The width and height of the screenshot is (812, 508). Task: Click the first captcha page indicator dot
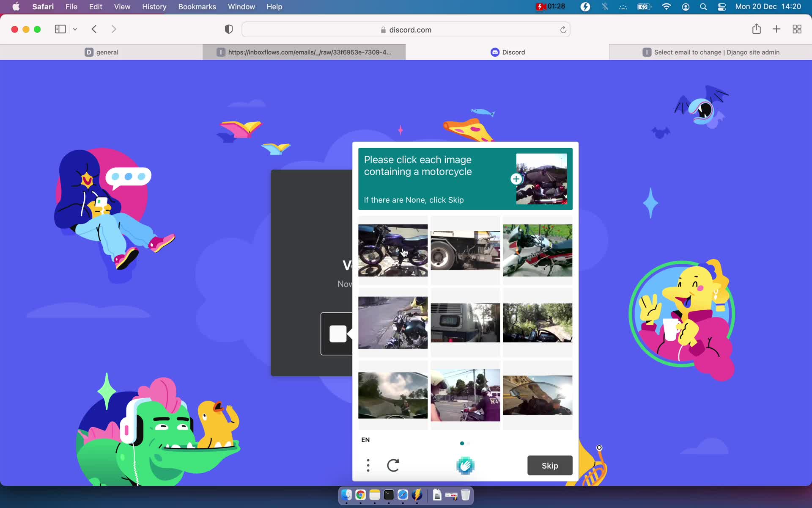click(x=462, y=443)
